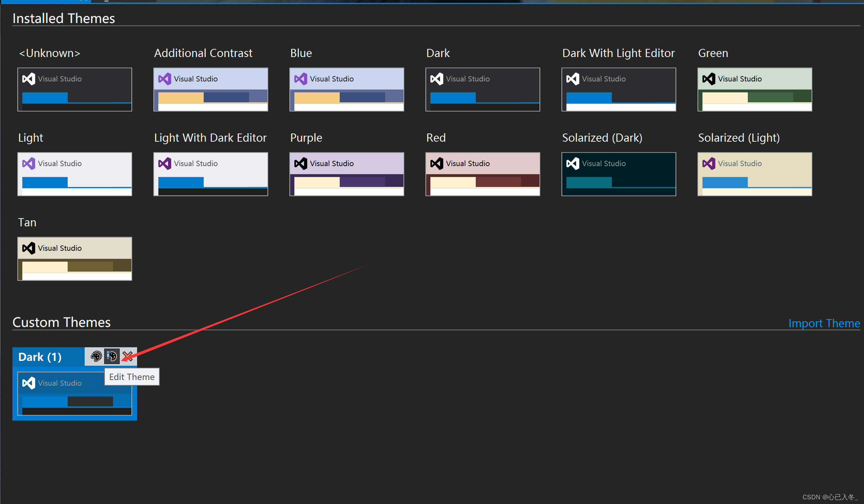Click Import Theme link

(824, 323)
